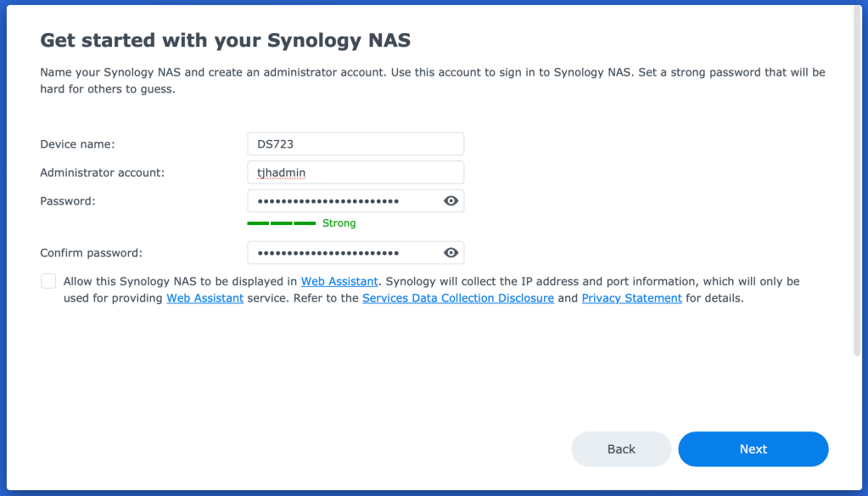
Task: Open the Services Data Collection Disclosure link
Action: coord(457,298)
